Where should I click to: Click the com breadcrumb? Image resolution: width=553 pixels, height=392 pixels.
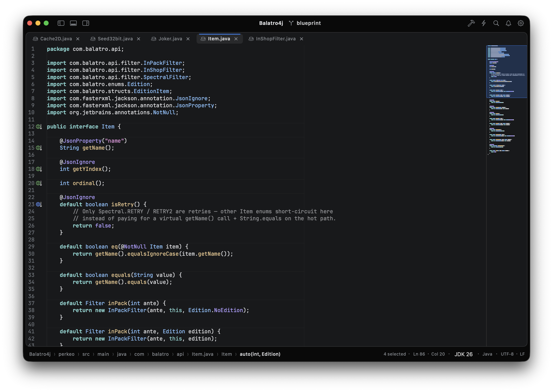coord(139,354)
